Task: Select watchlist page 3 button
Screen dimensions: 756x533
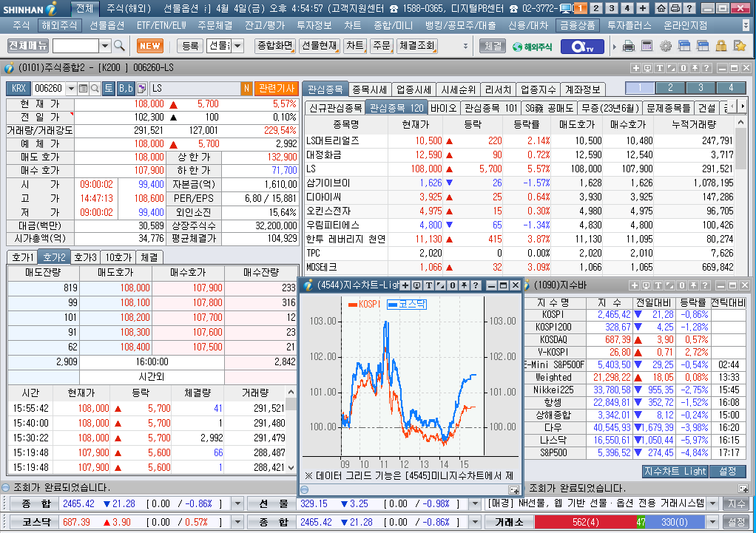Action: [x=701, y=88]
